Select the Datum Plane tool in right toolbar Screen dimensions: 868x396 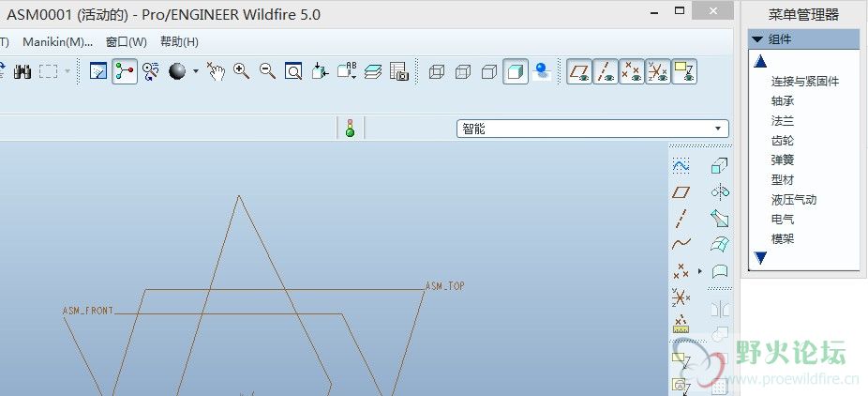pos(681,192)
